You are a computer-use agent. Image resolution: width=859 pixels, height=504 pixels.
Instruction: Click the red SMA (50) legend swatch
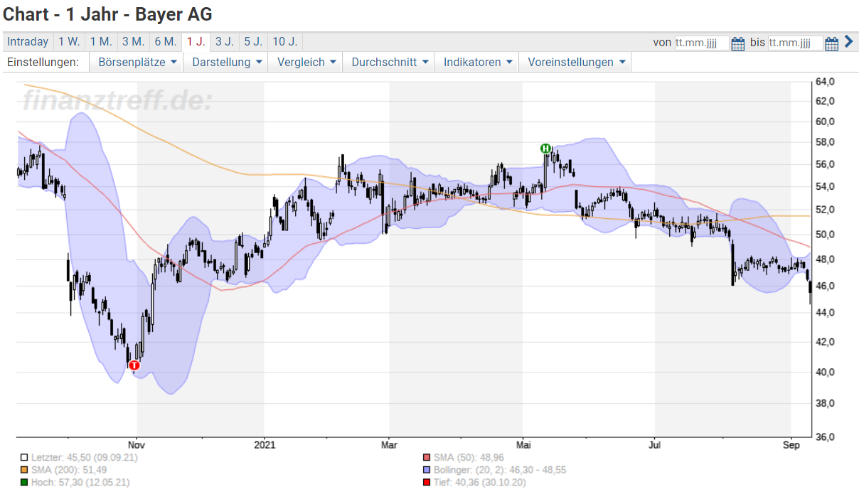(x=427, y=458)
